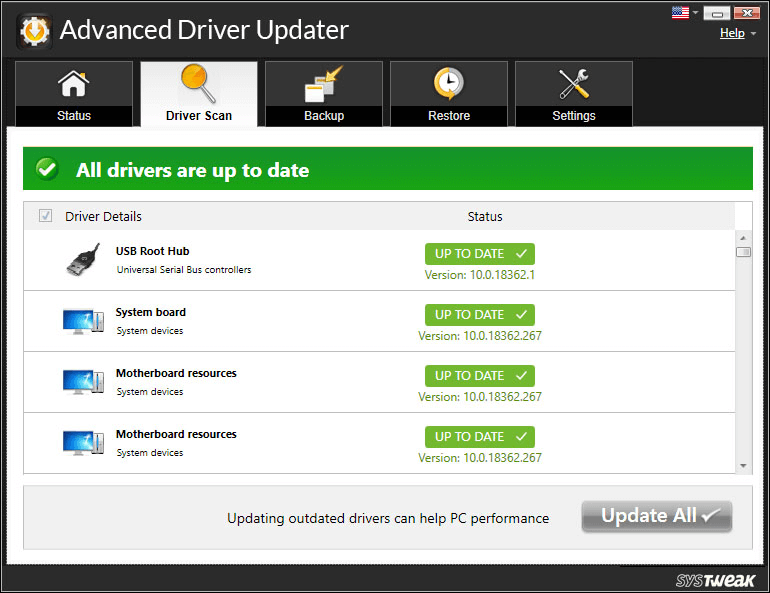Click the Advanced Driver Updater gear logo
Screen dimensions: 770x593
pyautogui.click(x=34, y=31)
